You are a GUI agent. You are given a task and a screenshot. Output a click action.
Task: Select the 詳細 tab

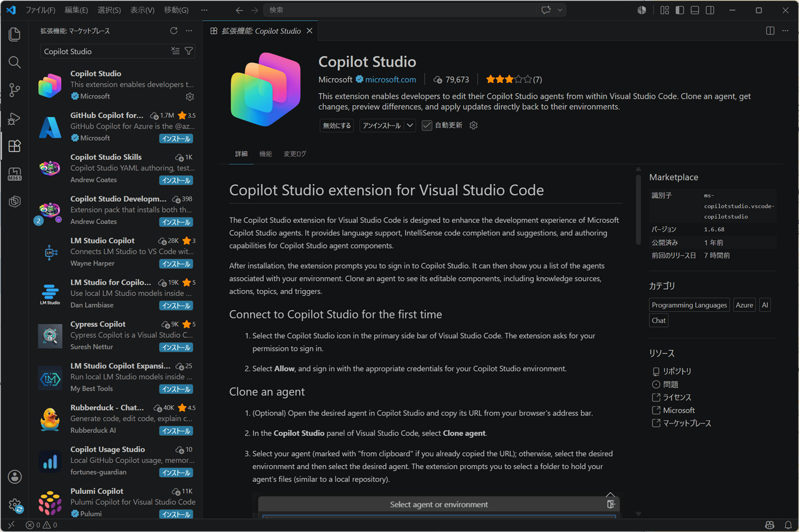tap(241, 154)
